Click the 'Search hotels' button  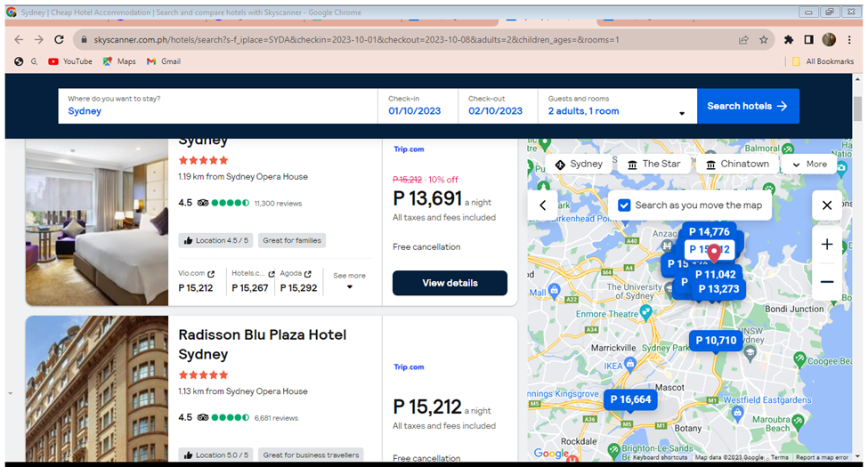(747, 106)
